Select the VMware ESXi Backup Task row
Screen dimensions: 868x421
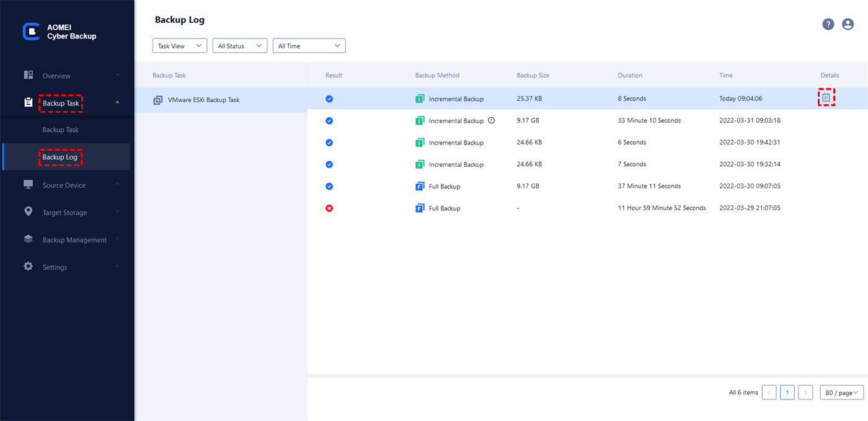coord(221,100)
